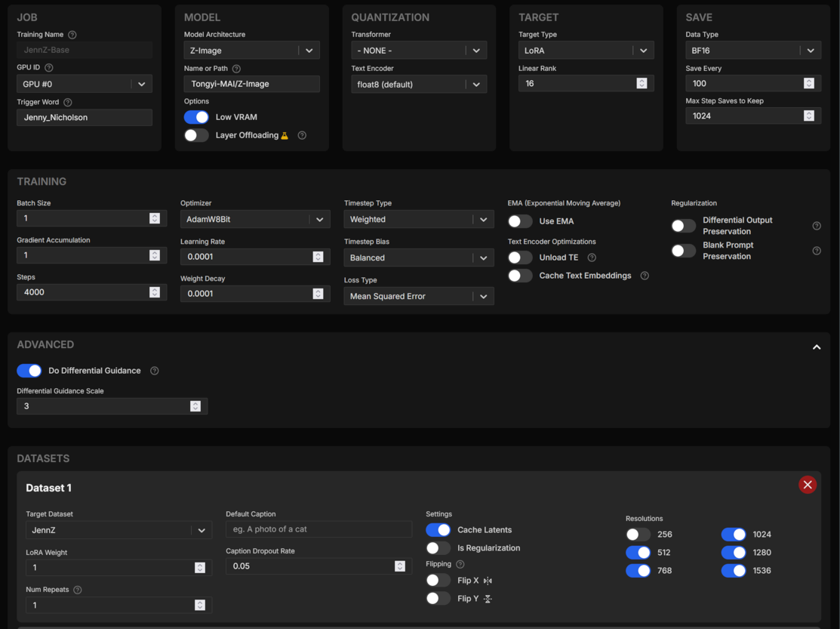Click the Learning Rate stepper arrows
840x629 pixels.
click(x=318, y=257)
